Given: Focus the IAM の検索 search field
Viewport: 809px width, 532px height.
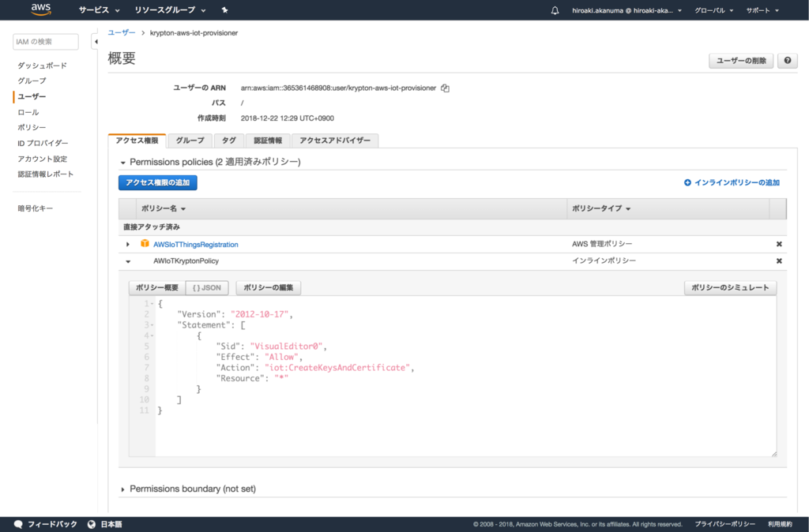Looking at the screenshot, I should point(45,42).
